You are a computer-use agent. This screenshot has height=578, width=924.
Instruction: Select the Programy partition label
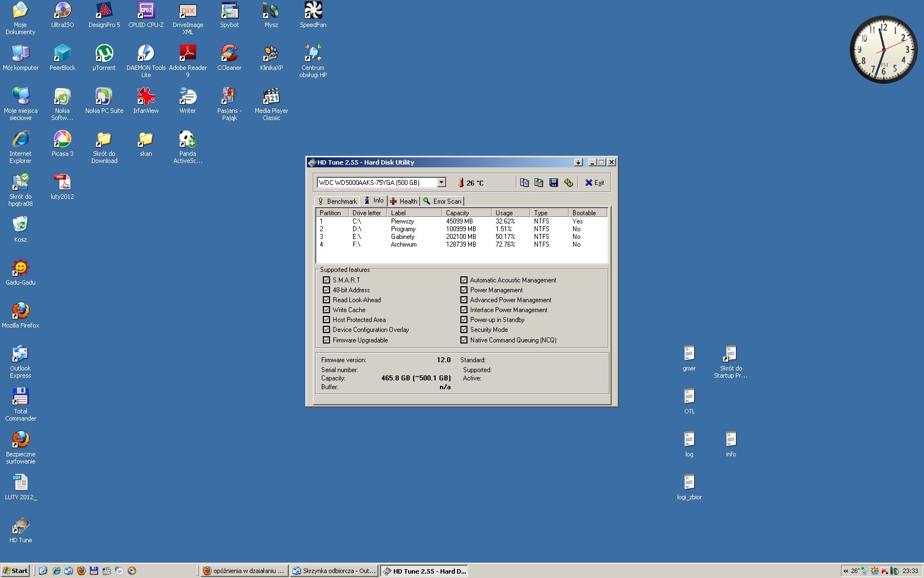point(403,229)
